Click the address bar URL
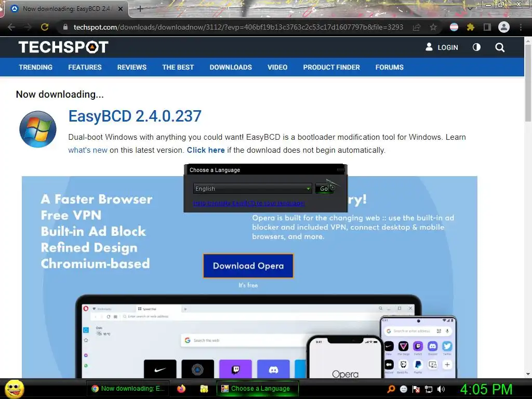532x399 pixels. tap(238, 27)
